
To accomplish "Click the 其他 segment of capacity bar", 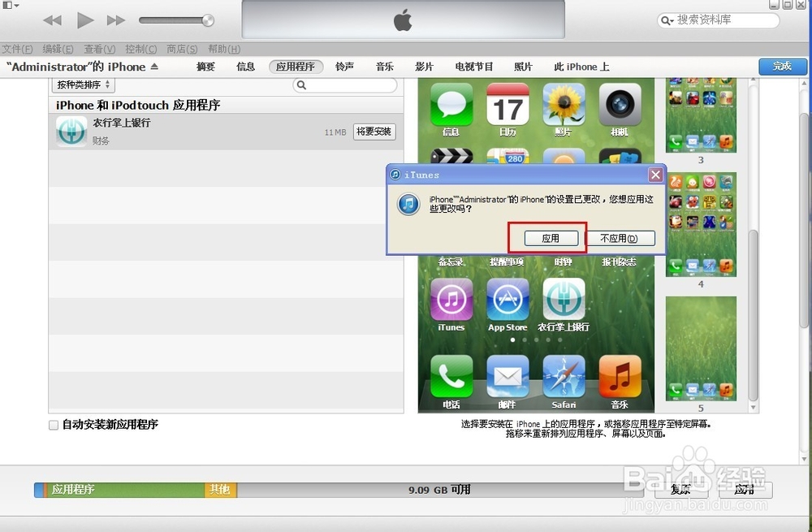I will (221, 490).
